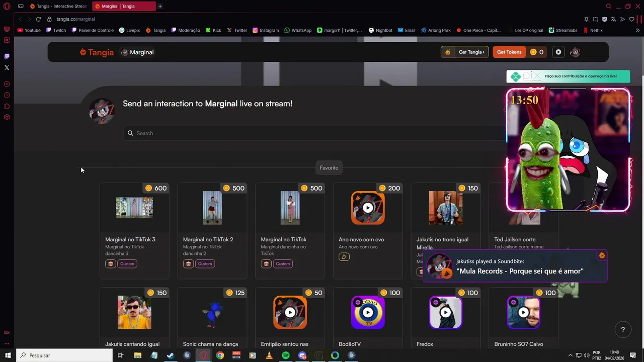
Task: Click the token balance coin showing 0
Action: click(x=536, y=52)
